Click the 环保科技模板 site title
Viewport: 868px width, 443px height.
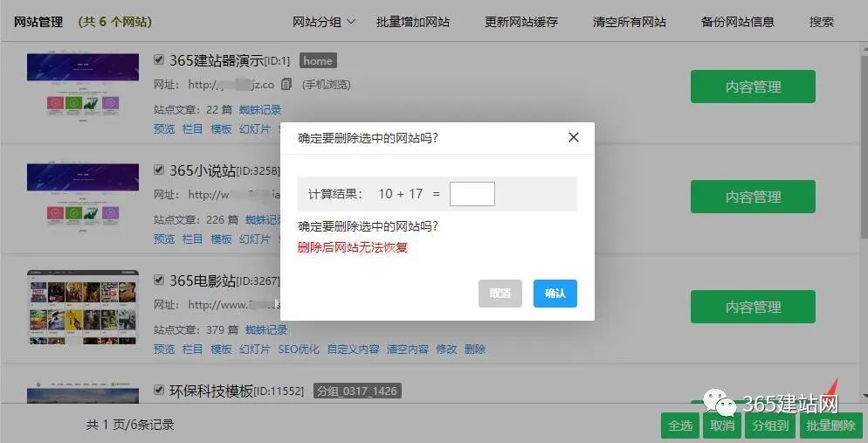pos(211,391)
